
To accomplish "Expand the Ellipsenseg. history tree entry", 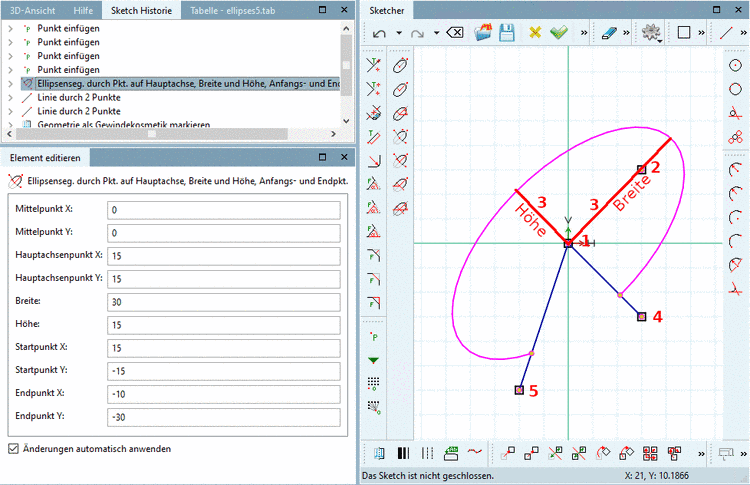I will click(10, 84).
